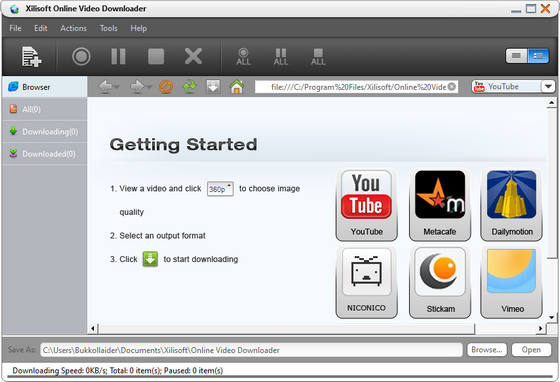560x382 pixels.
Task: Click the Browse... button for save location
Action: (487, 350)
